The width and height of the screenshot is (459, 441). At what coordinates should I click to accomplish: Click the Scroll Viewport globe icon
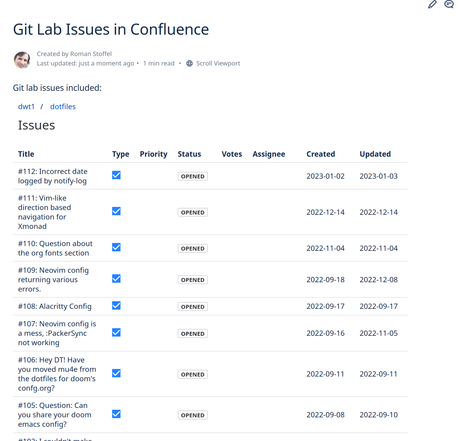[x=189, y=63]
